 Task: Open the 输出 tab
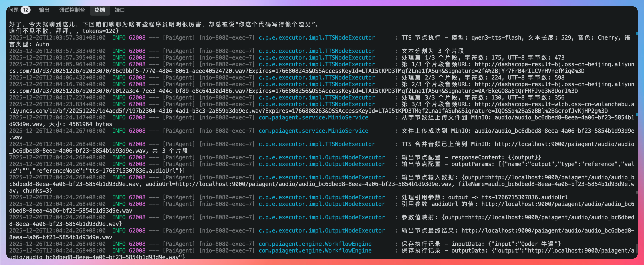(44, 10)
